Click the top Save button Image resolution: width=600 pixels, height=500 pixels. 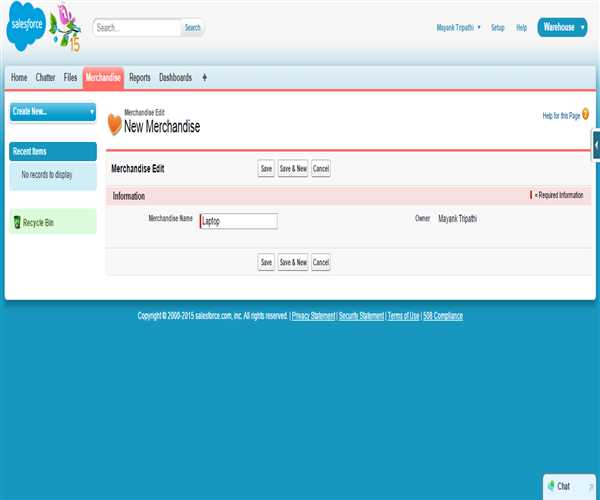[x=266, y=169]
